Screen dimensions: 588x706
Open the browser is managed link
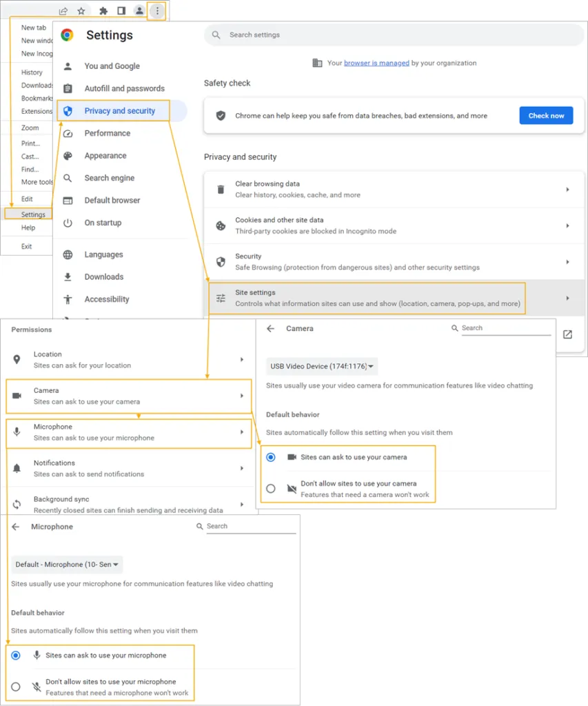tap(376, 63)
